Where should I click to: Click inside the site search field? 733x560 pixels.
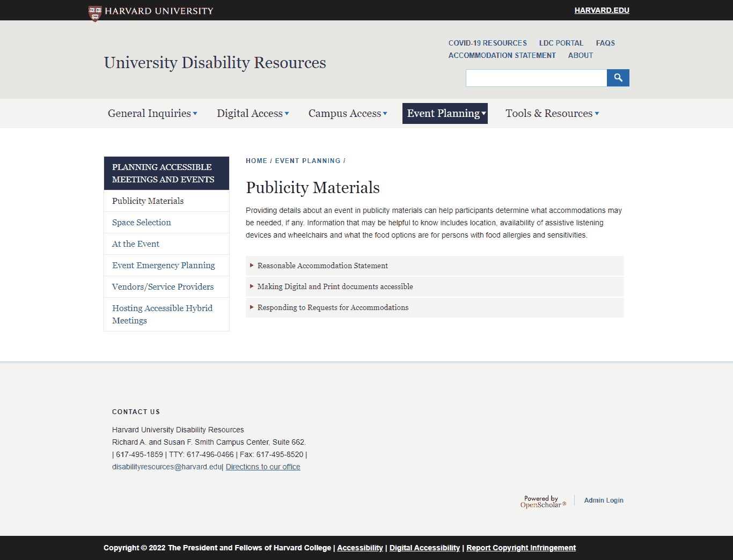click(x=536, y=78)
